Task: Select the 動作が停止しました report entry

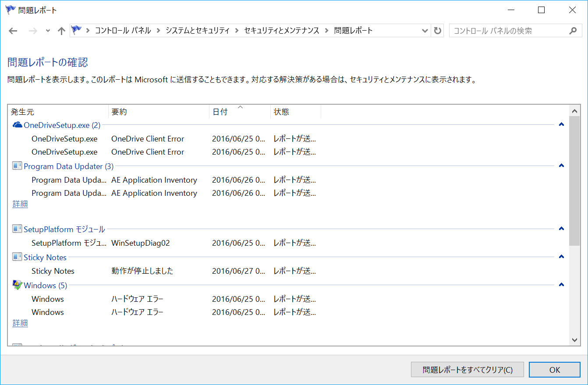Action: (142, 271)
